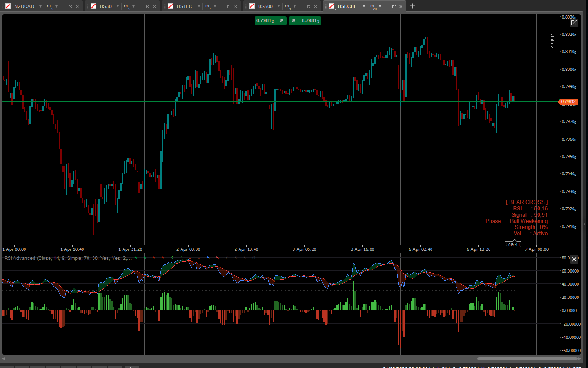The image size is (588, 368).
Task: Click the right green buy price button
Action: pyautogui.click(x=305, y=20)
